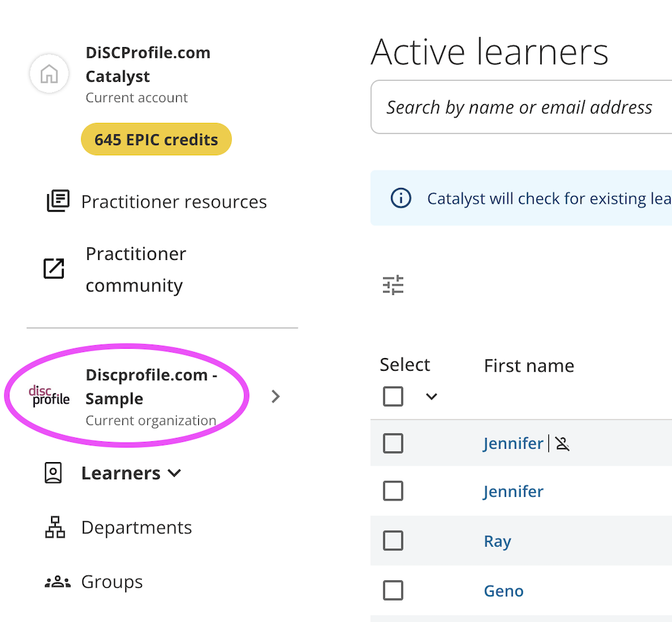Click the Catalyst will check notice text
The image size is (672, 622).
(550, 198)
